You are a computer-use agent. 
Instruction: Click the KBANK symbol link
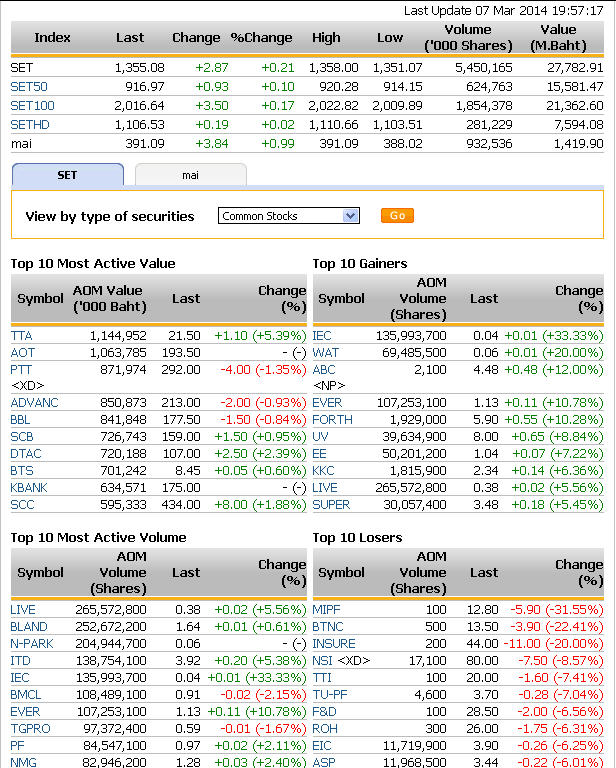[29, 488]
